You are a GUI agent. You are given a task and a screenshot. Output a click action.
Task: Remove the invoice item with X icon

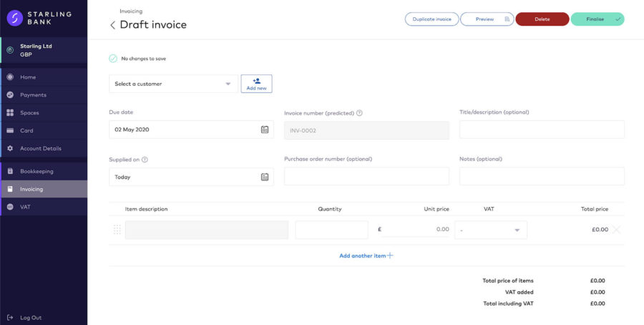(x=616, y=230)
